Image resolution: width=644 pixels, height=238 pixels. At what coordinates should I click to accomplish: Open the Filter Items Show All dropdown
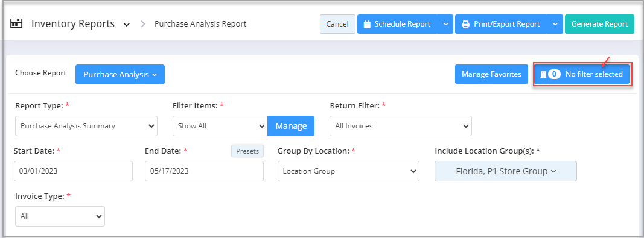coord(220,126)
